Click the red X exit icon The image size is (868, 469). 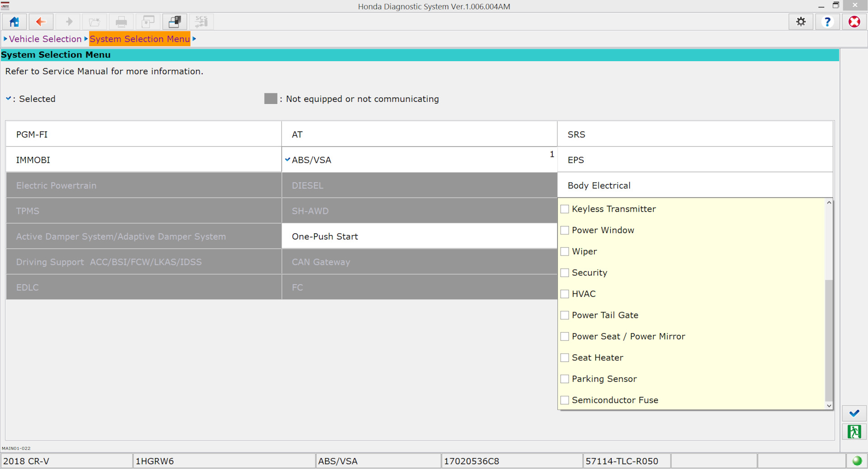pyautogui.click(x=854, y=22)
